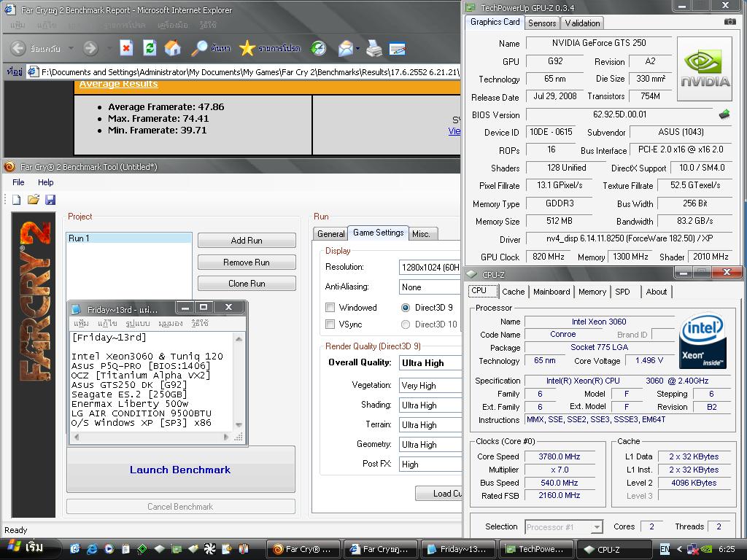Open Windows Media Player from Quick Launch
747x560 pixels.
click(109, 549)
